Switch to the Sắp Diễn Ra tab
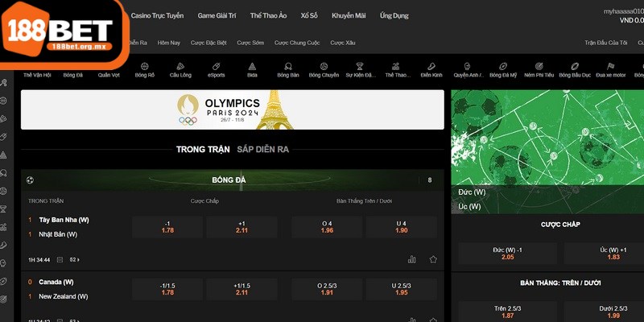The image size is (644, 322). pyautogui.click(x=262, y=149)
